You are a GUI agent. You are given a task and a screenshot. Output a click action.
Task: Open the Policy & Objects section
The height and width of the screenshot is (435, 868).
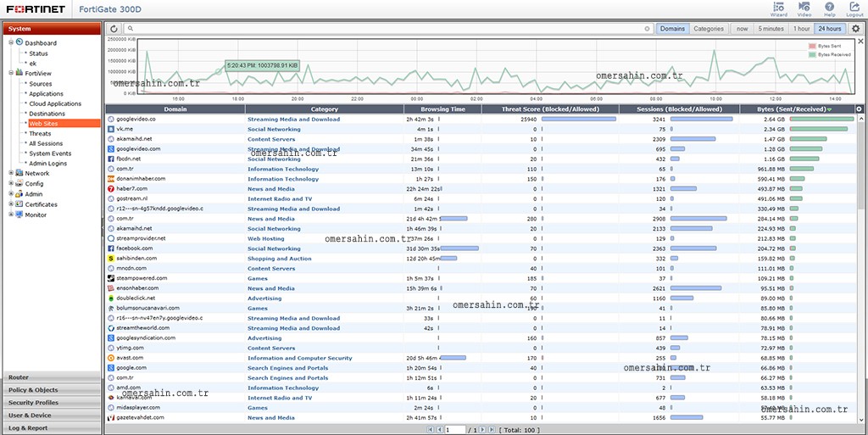(52, 390)
